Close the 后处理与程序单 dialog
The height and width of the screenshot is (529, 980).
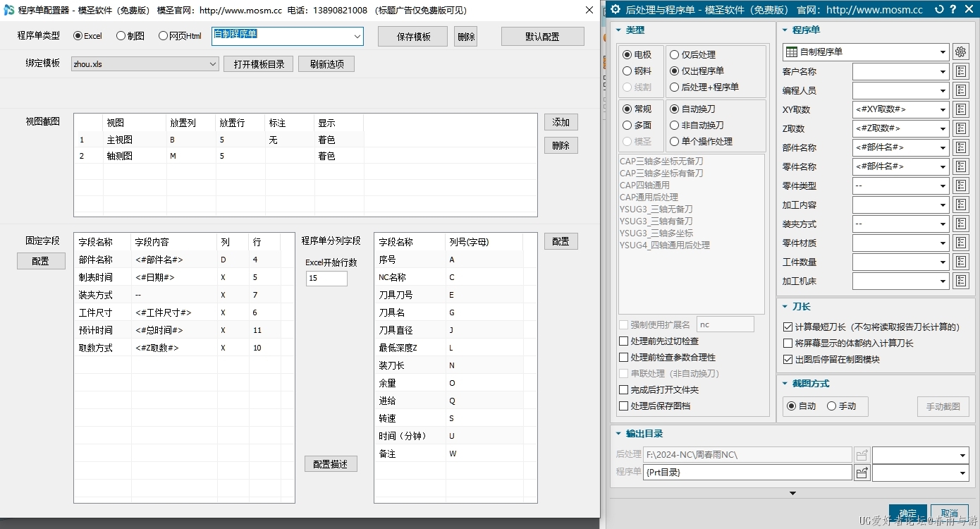point(969,10)
